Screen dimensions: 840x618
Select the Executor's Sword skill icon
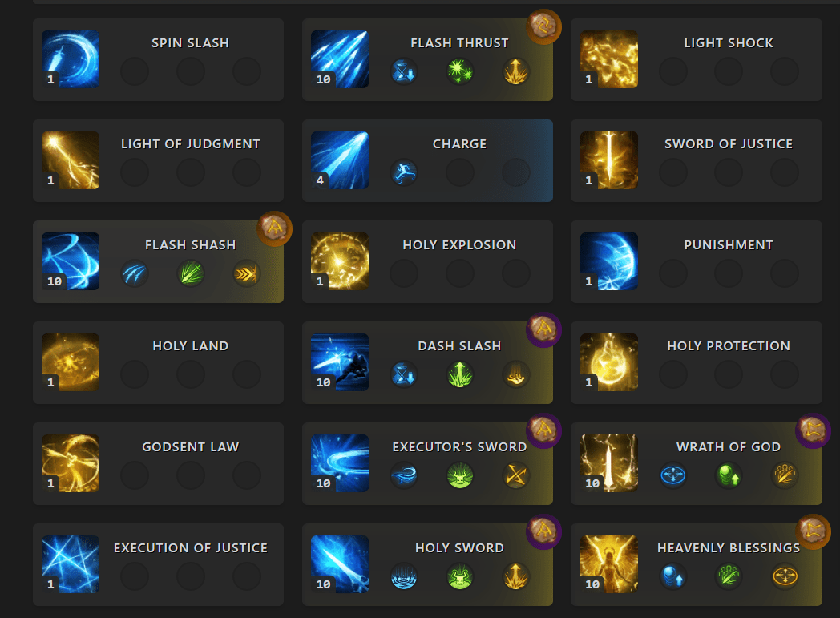[x=340, y=463]
